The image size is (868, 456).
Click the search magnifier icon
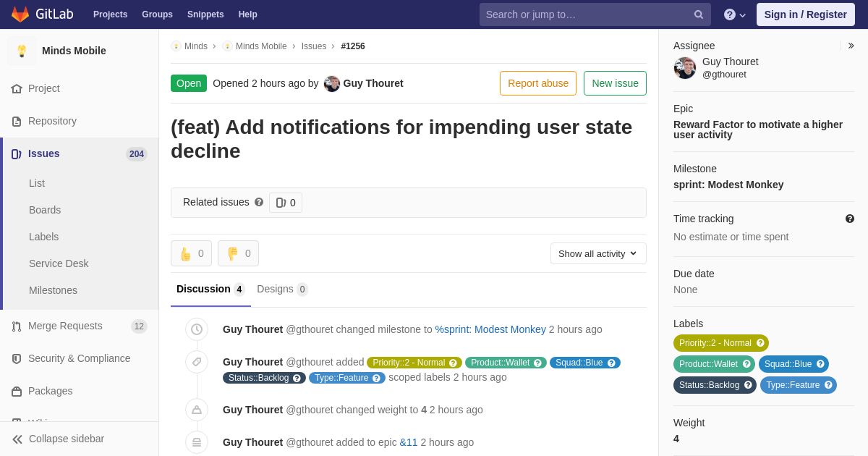pos(698,14)
